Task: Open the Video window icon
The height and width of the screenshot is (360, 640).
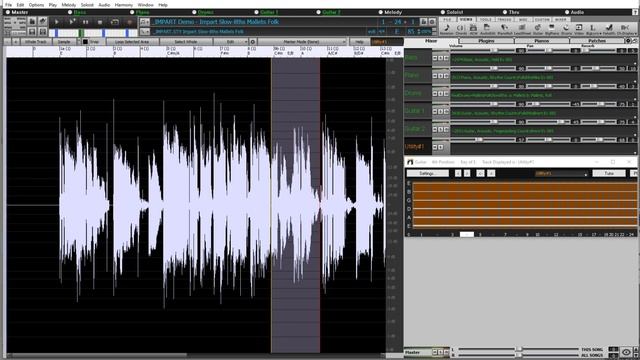Action: (x=579, y=29)
